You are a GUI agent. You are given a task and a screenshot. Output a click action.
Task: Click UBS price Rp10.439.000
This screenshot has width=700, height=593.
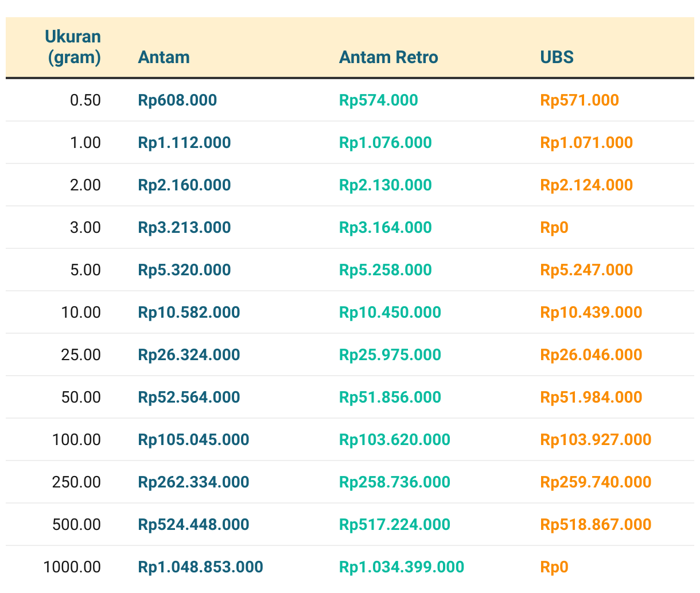click(591, 313)
